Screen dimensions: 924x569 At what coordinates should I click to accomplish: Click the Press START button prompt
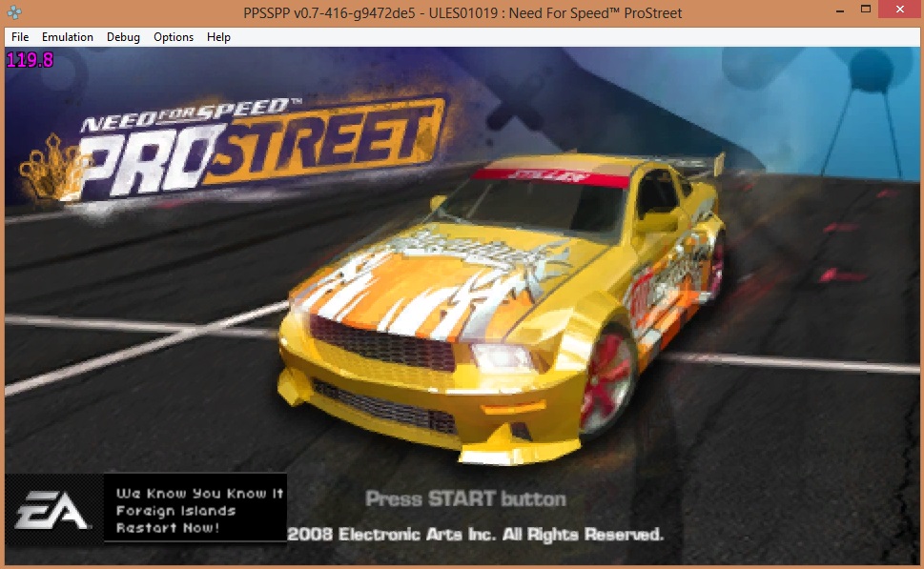pos(465,498)
